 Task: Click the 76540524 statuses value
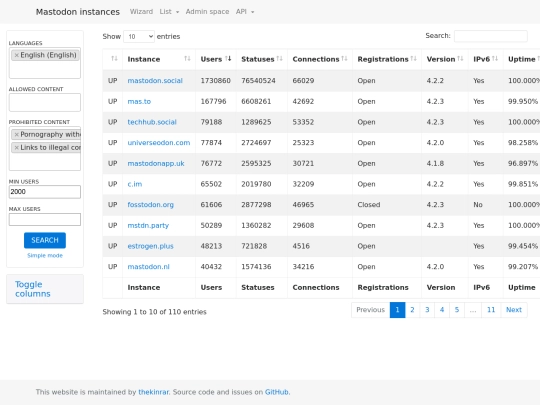click(x=258, y=81)
